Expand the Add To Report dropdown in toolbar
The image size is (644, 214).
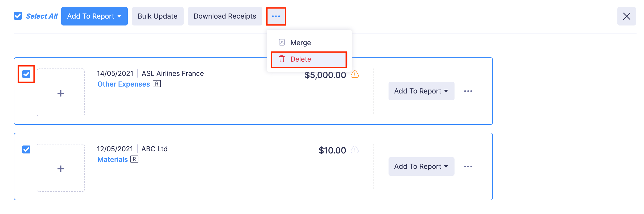point(94,16)
